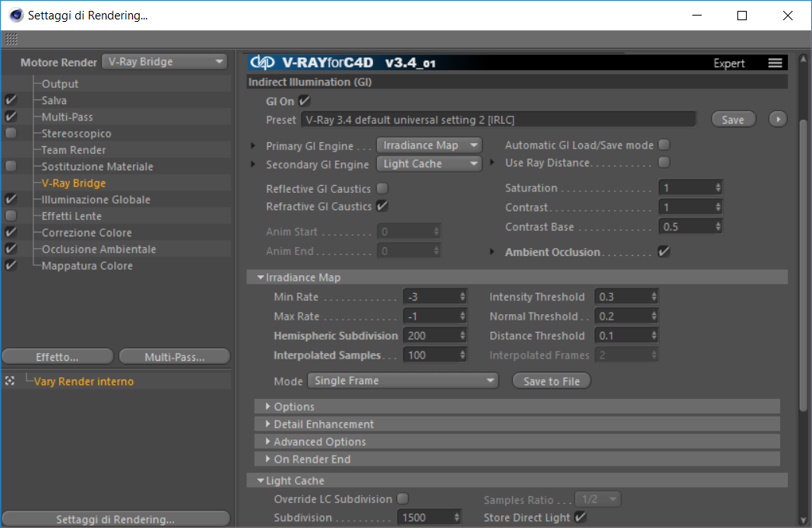Expand the On Render End section
This screenshot has height=528, width=812.
click(268, 460)
